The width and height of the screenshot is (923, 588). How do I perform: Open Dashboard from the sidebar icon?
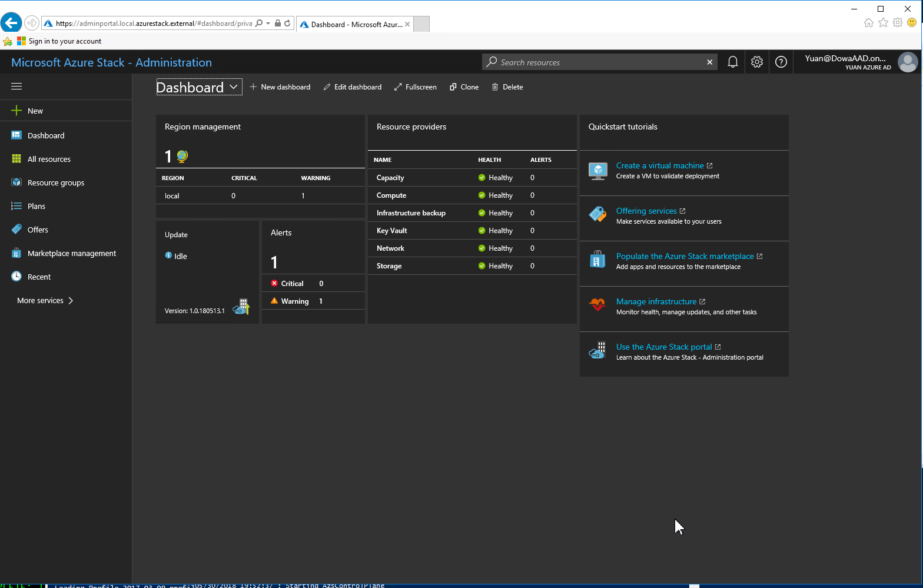pyautogui.click(x=16, y=135)
